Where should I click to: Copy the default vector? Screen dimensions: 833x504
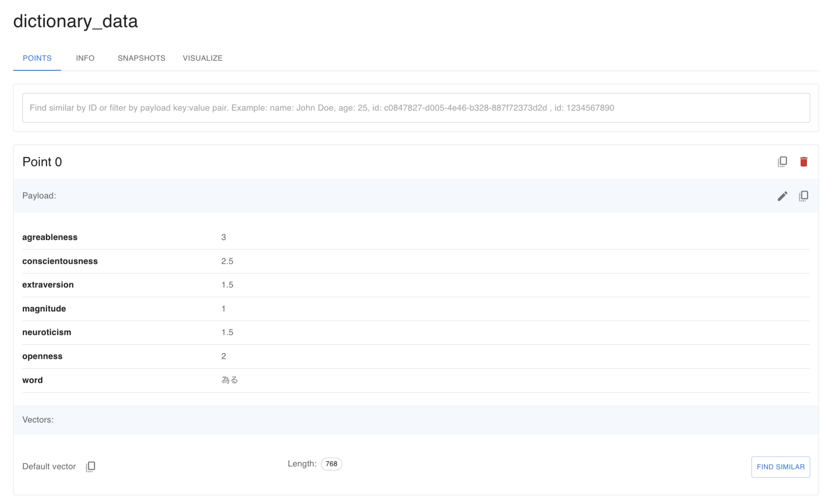coord(90,466)
